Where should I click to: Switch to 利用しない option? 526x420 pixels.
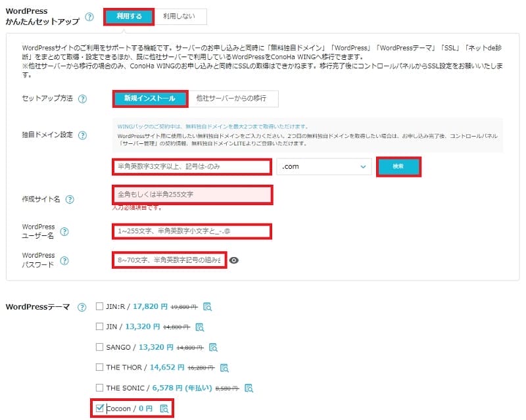pos(180,17)
